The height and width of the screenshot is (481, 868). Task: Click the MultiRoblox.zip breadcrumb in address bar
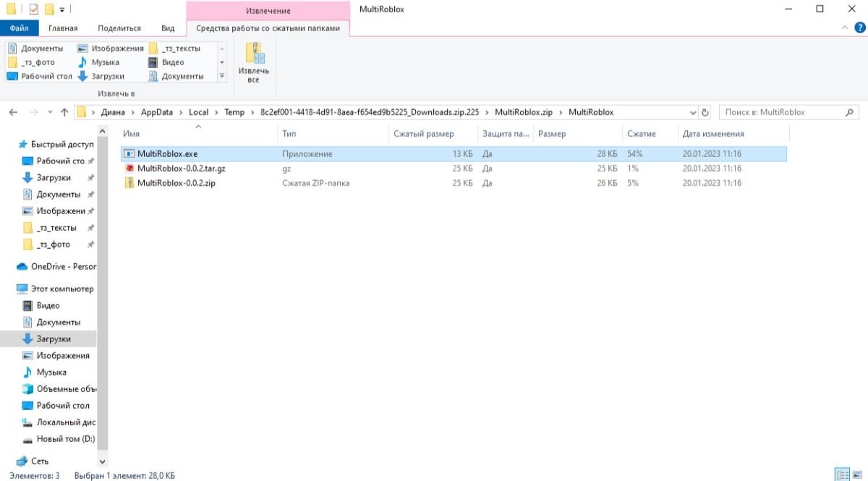click(x=524, y=113)
